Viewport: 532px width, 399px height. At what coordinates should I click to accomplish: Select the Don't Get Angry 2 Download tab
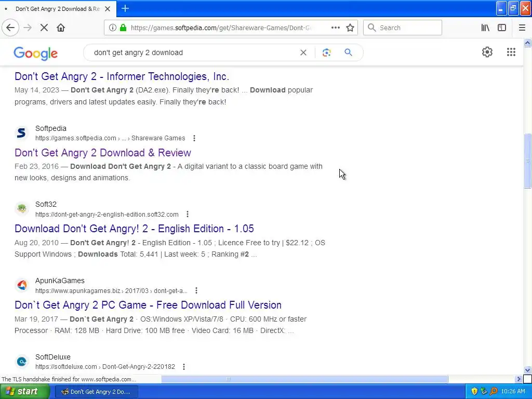[58, 9]
